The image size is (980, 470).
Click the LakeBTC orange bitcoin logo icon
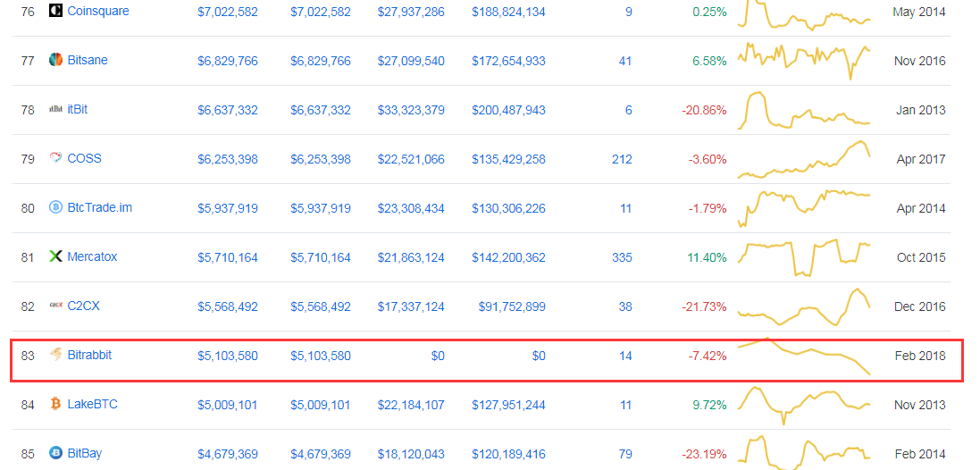click(x=55, y=405)
